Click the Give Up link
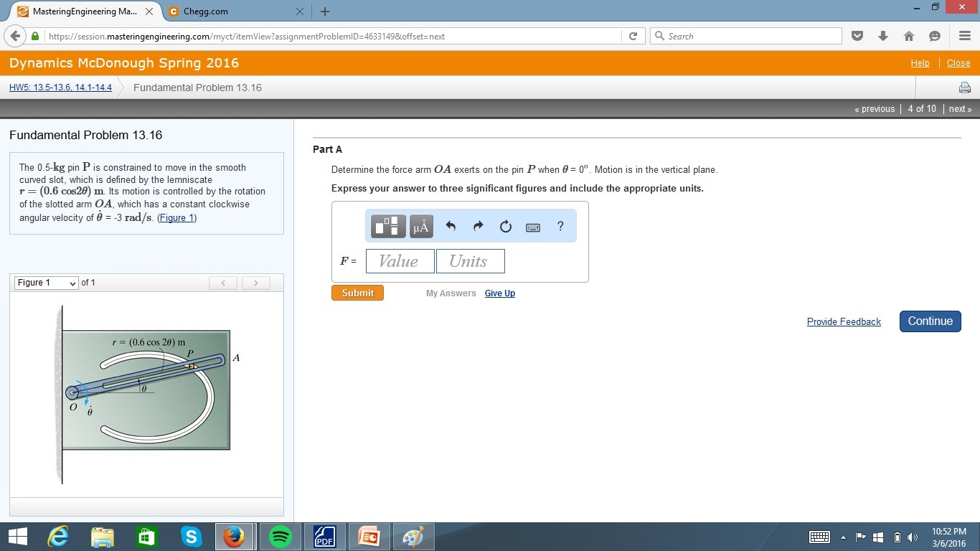Screen dimensions: 980x551 (499, 293)
